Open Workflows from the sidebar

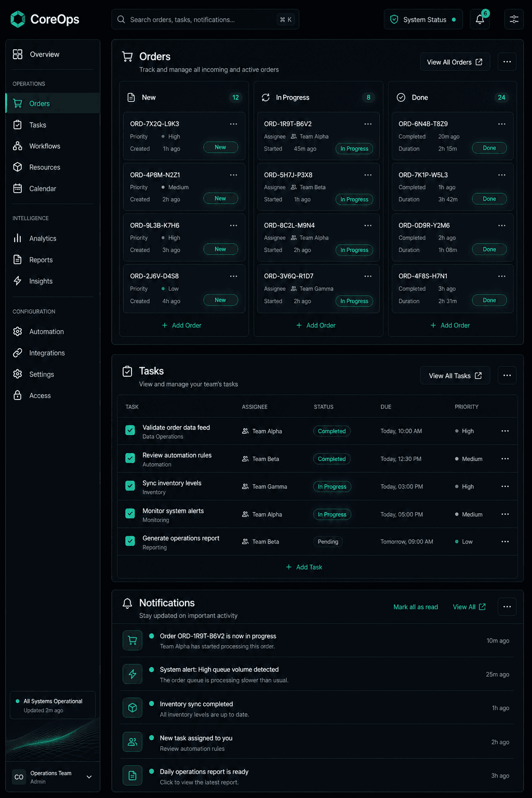(52, 146)
